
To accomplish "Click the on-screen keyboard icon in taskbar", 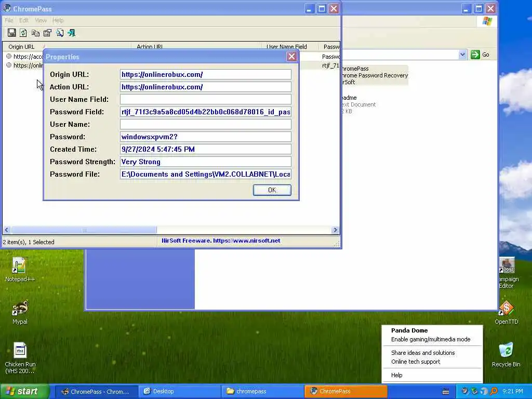I will pyautogui.click(x=446, y=392).
